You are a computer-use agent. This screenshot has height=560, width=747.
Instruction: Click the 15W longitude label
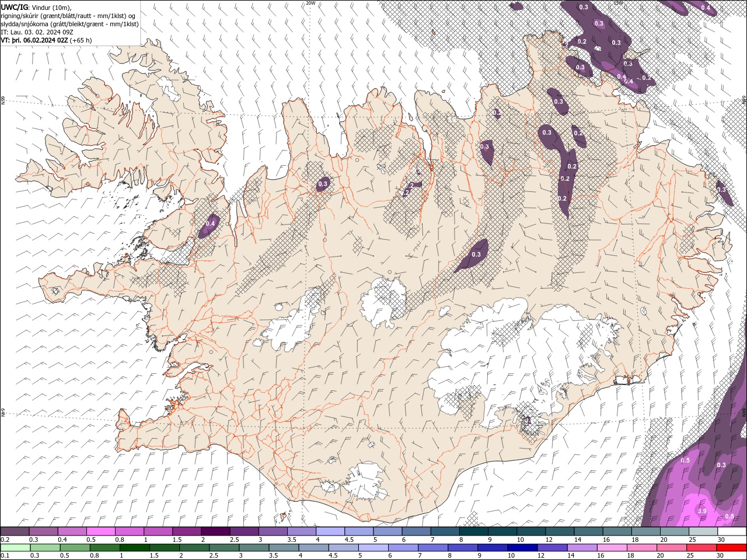(618, 3)
